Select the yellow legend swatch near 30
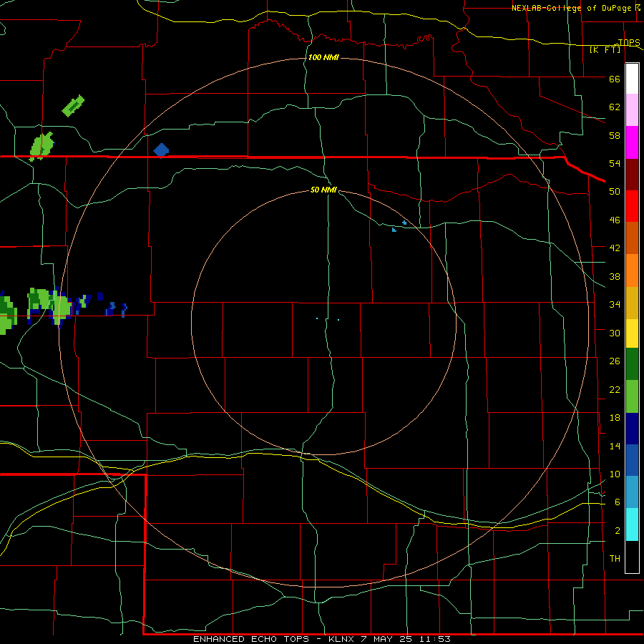Screen dimensions: 644x644 click(632, 333)
